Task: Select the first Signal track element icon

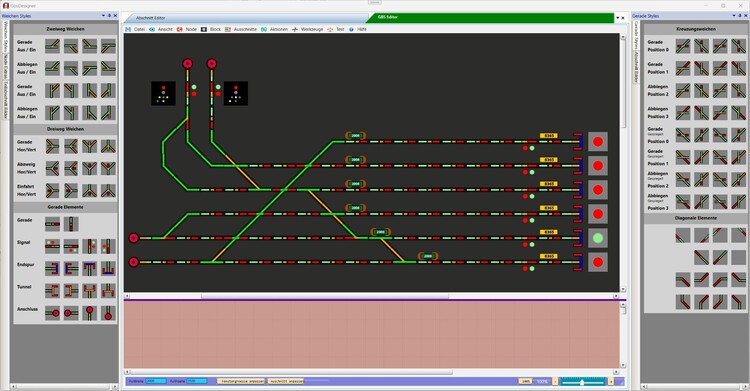Action: (x=53, y=246)
